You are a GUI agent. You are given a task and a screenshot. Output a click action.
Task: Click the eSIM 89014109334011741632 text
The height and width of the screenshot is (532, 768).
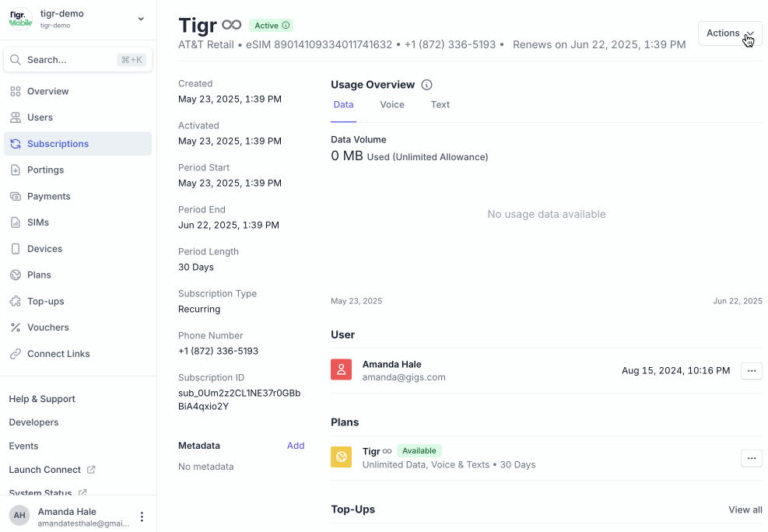click(319, 45)
